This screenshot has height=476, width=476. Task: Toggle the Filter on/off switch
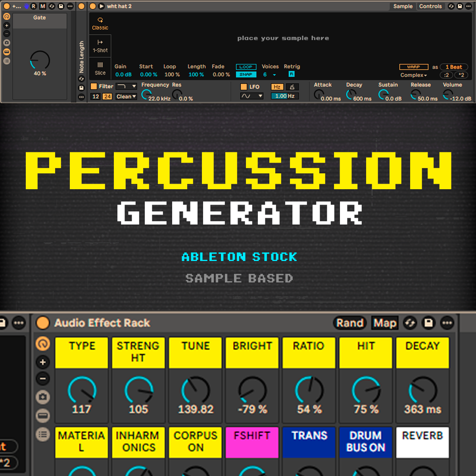click(94, 86)
